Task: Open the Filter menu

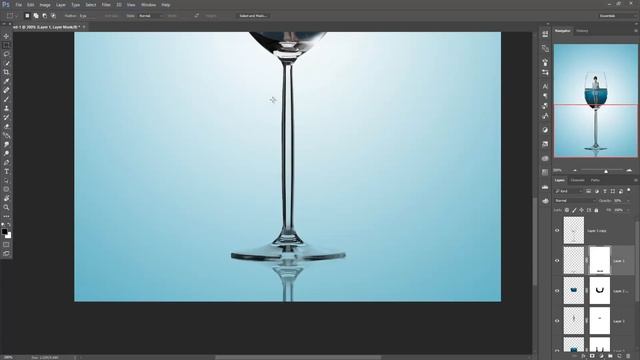Action: click(x=106, y=5)
